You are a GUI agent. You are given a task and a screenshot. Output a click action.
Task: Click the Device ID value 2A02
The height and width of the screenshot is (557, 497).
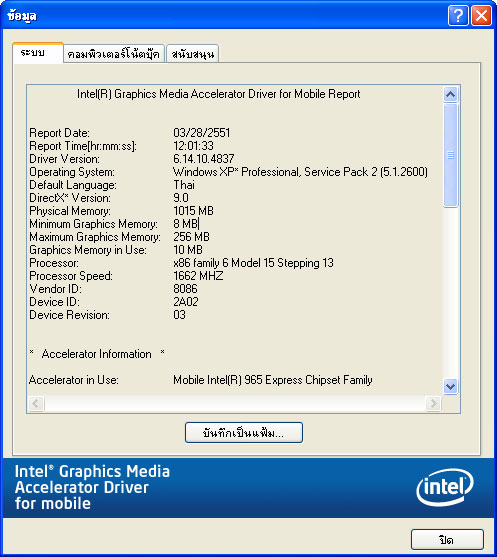[186, 302]
